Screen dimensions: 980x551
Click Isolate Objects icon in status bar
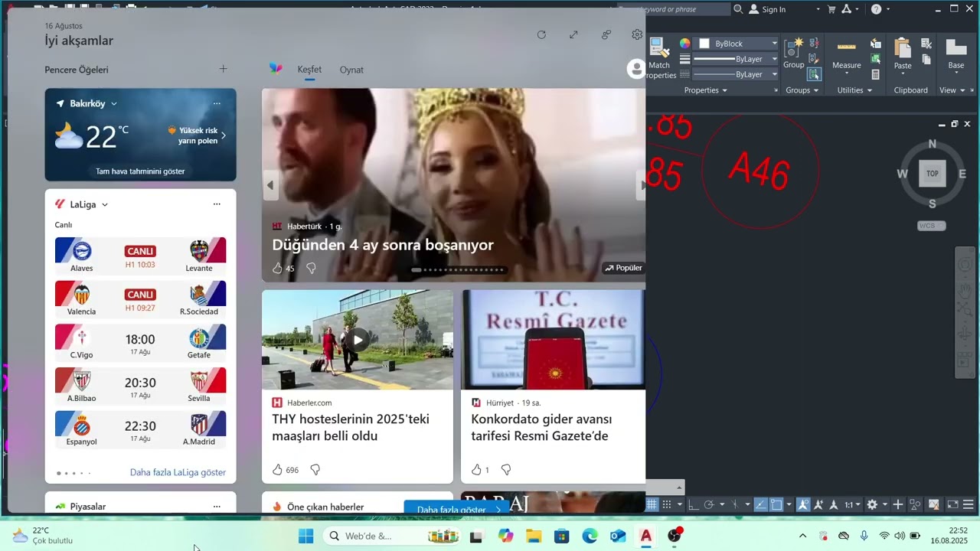point(915,505)
